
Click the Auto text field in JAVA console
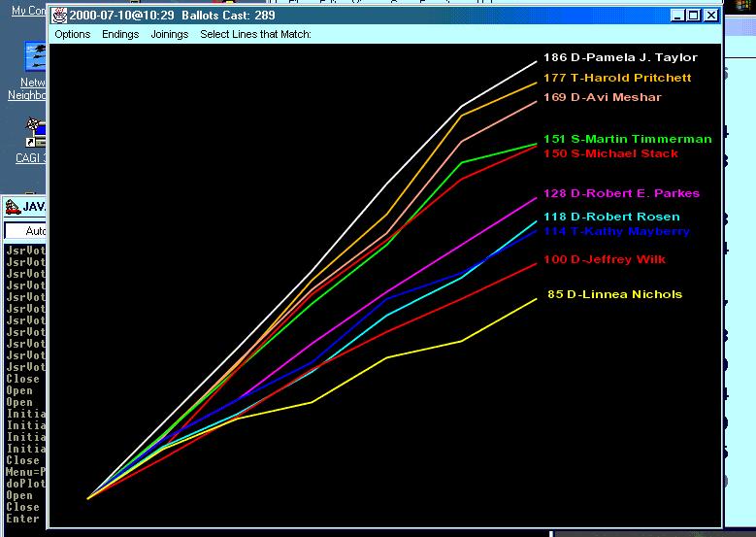click(27, 231)
